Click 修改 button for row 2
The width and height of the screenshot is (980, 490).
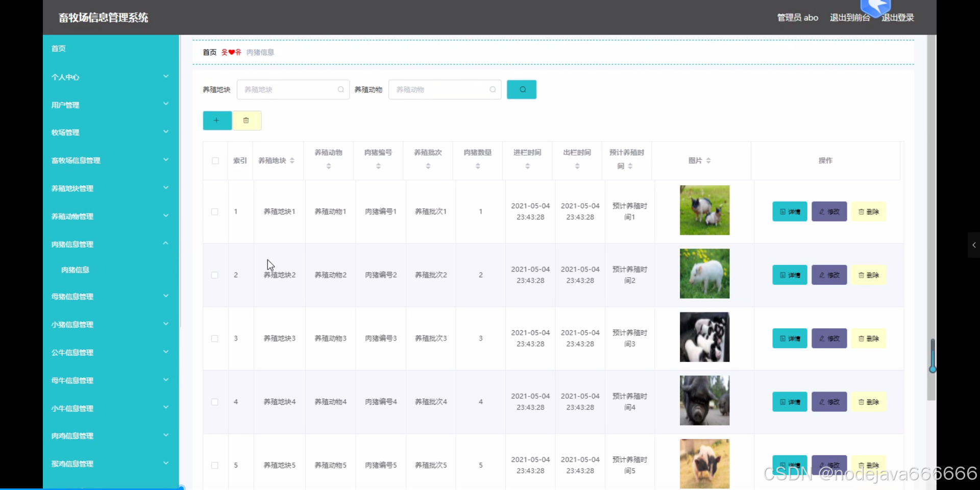pyautogui.click(x=829, y=275)
